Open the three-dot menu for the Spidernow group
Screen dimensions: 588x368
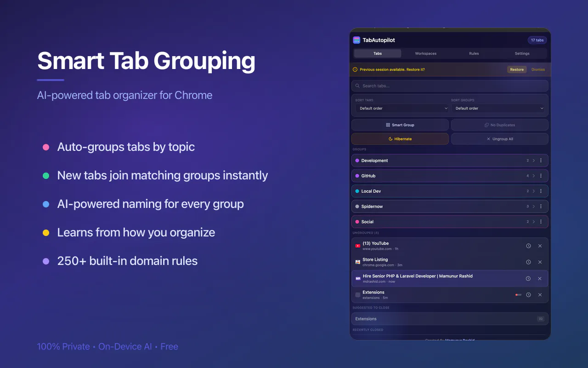pyautogui.click(x=541, y=207)
